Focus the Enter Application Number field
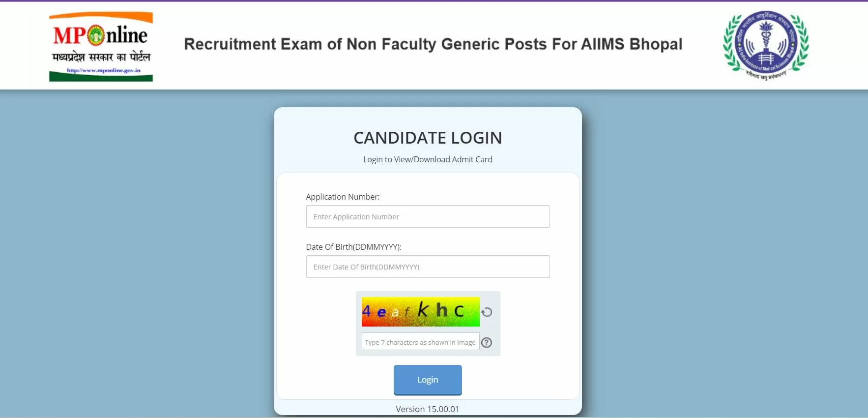This screenshot has width=868, height=418. pos(428,216)
